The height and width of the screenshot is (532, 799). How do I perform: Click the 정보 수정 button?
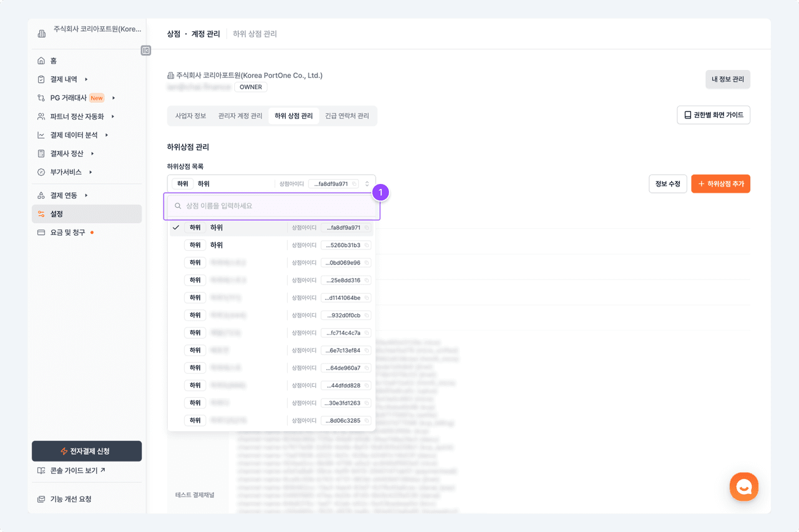(668, 184)
